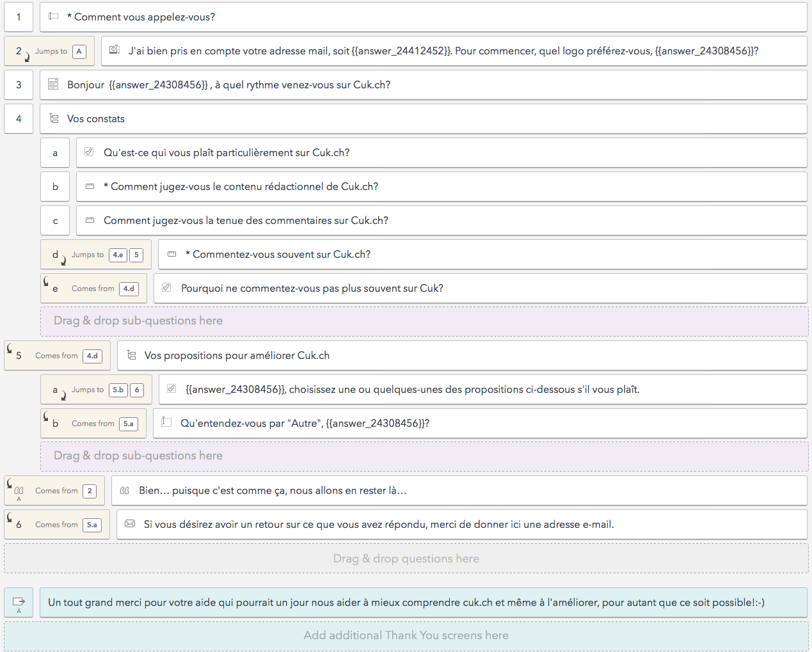Open group 'Vos constats'
This screenshot has width=812, height=652.
pyautogui.click(x=423, y=118)
